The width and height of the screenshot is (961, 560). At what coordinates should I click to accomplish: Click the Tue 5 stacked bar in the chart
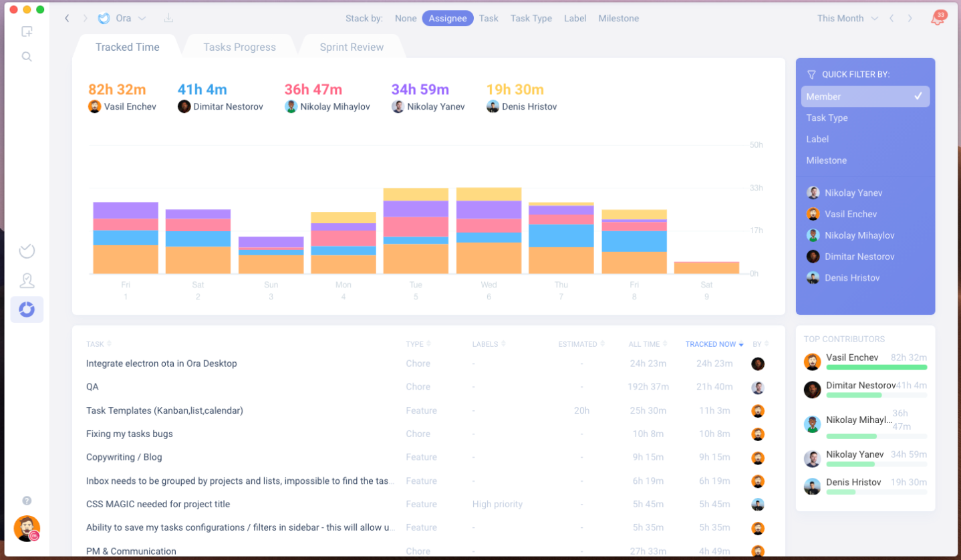(416, 231)
